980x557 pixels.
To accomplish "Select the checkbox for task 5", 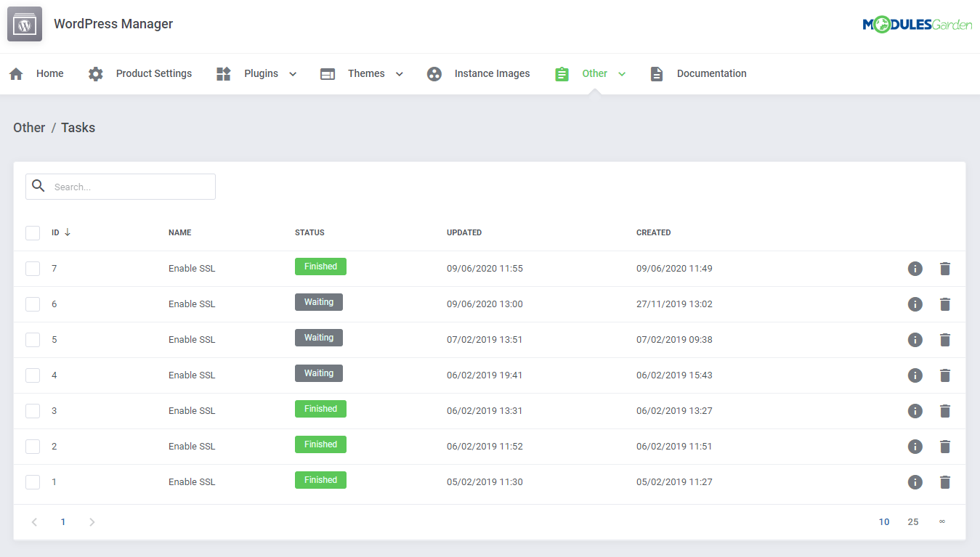I will point(32,339).
